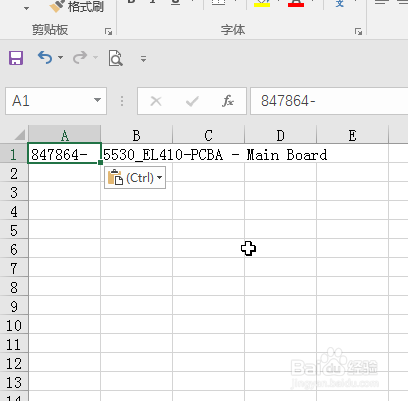This screenshot has height=401, width=408.
Task: Cancel the entry with the X button
Action: tap(156, 101)
